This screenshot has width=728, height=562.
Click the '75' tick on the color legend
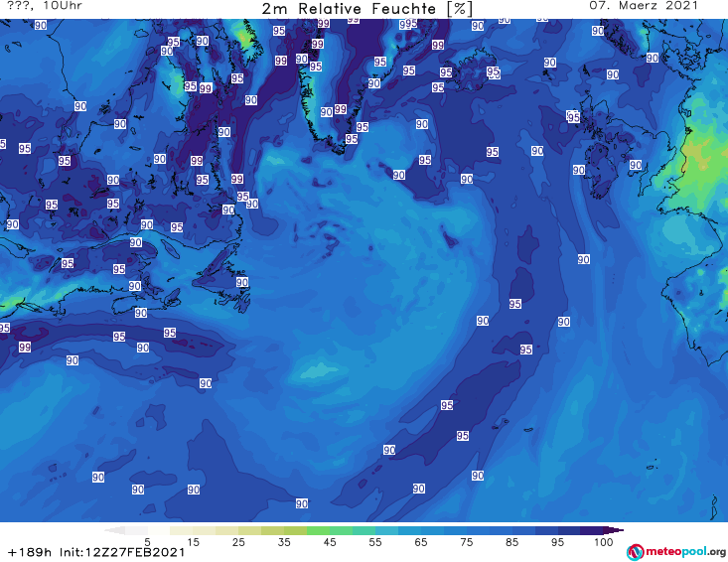pos(466,542)
